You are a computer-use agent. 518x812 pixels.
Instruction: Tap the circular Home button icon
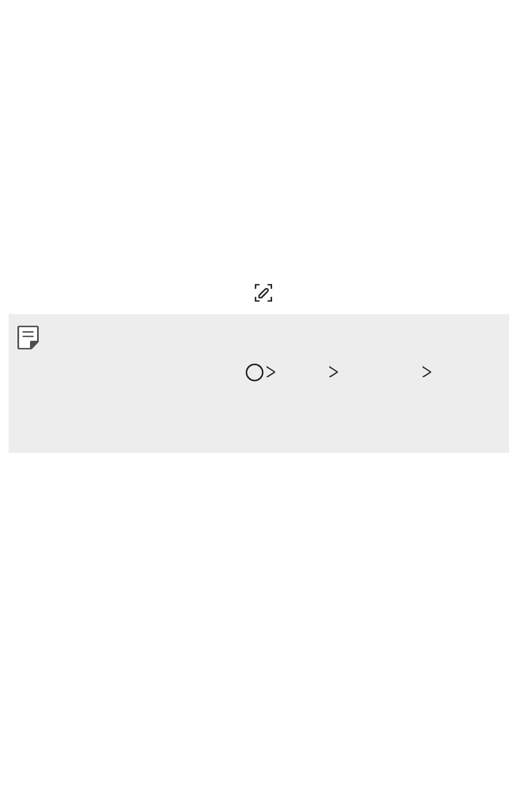pos(255,372)
